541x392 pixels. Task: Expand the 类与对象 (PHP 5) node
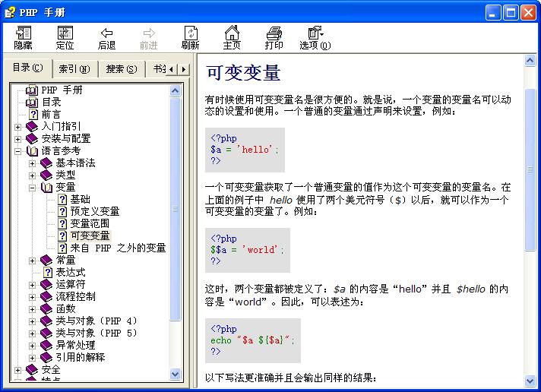click(32, 334)
